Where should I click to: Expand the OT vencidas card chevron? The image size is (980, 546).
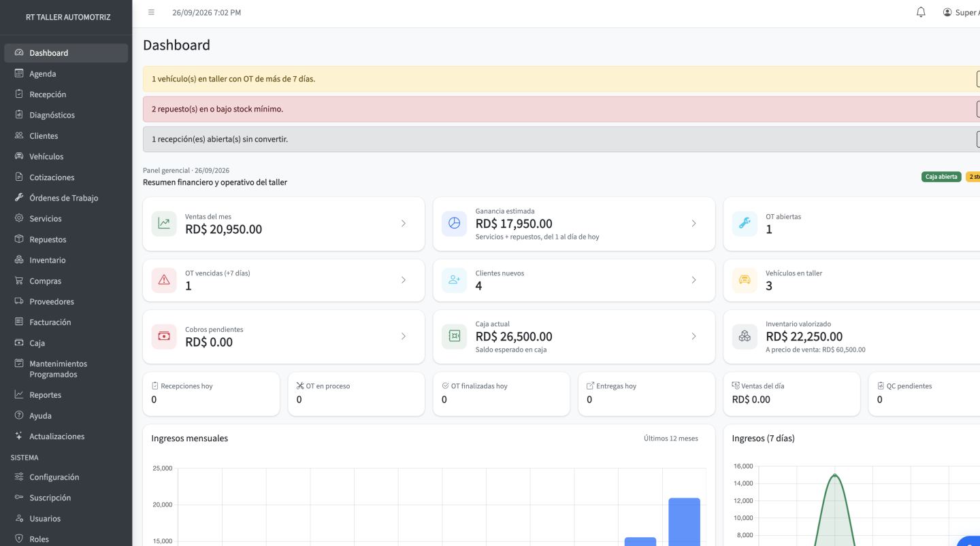tap(404, 280)
